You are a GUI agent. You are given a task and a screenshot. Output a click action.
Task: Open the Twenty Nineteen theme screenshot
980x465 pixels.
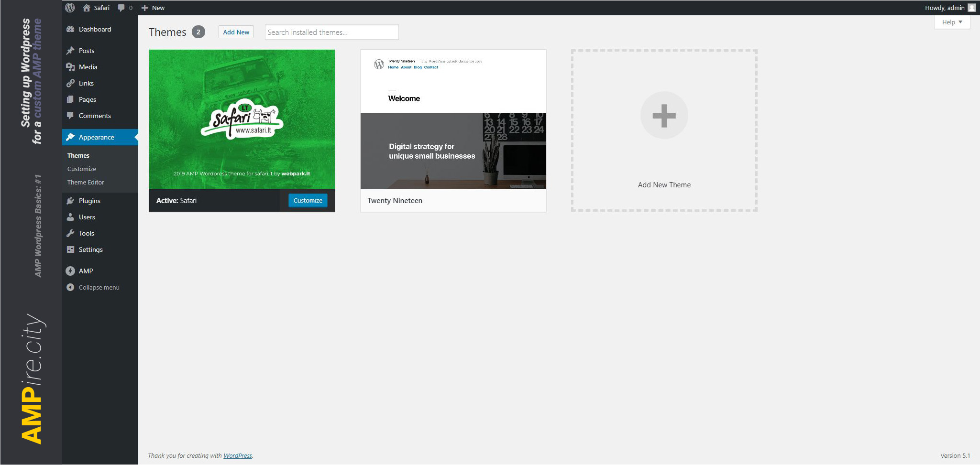point(453,119)
